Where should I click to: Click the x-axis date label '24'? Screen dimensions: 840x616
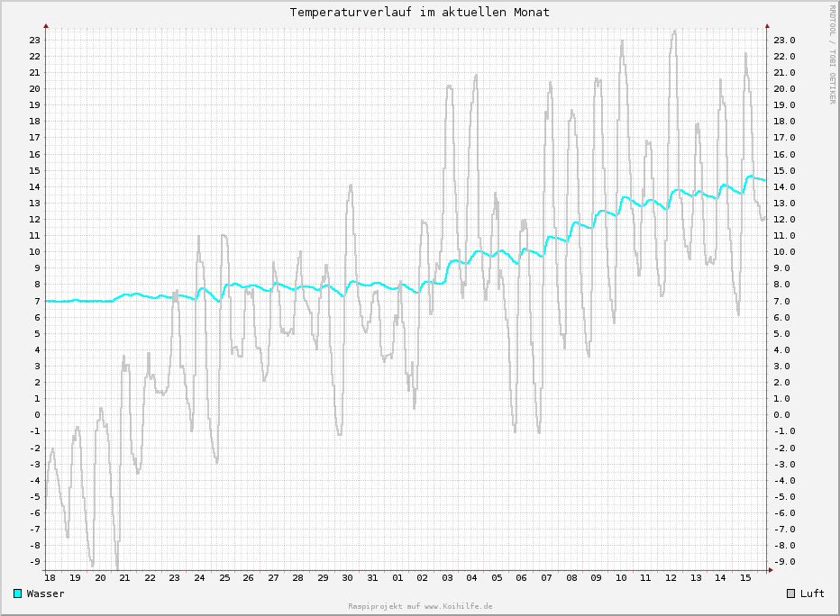pyautogui.click(x=199, y=577)
